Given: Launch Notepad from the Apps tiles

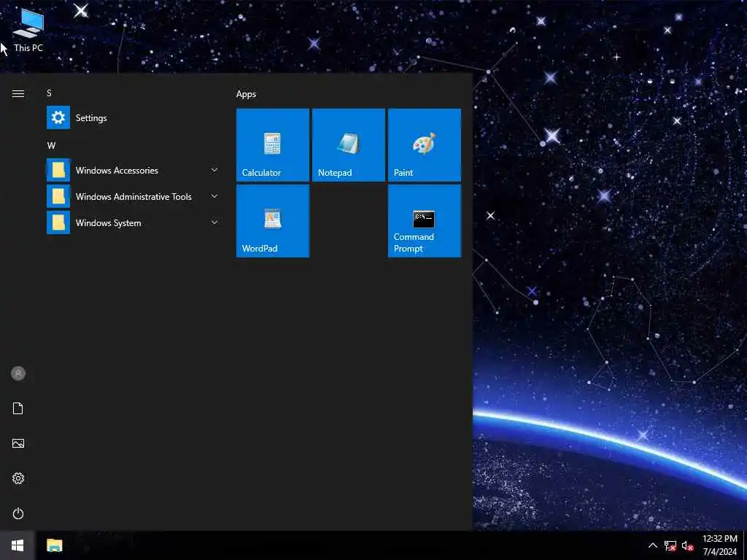Looking at the screenshot, I should coord(348,145).
